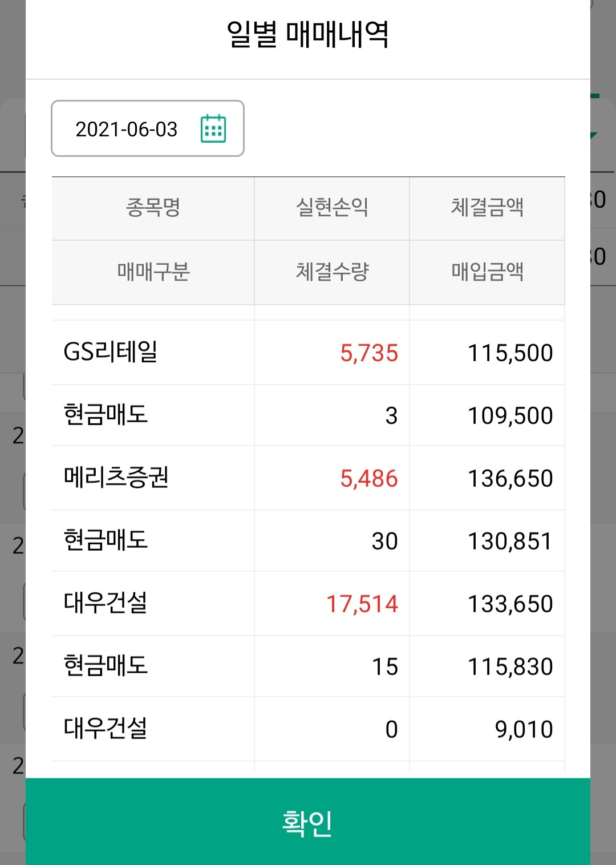Select quantity 3 for GS리테일
The height and width of the screenshot is (865, 616).
coord(391,416)
